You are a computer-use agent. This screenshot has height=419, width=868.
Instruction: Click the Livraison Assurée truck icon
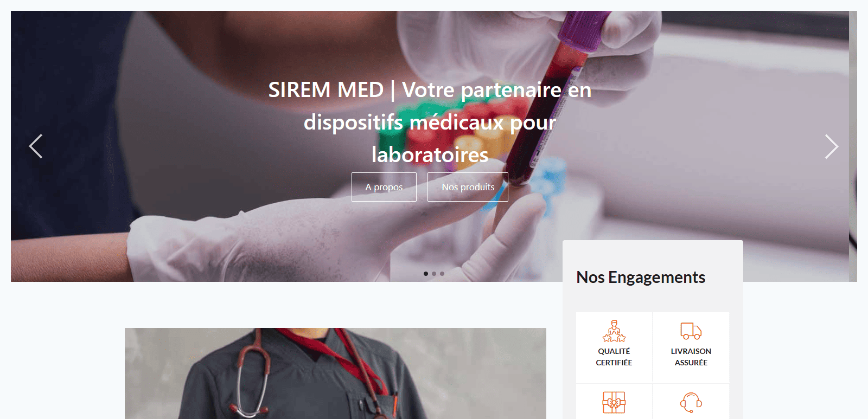tap(691, 331)
